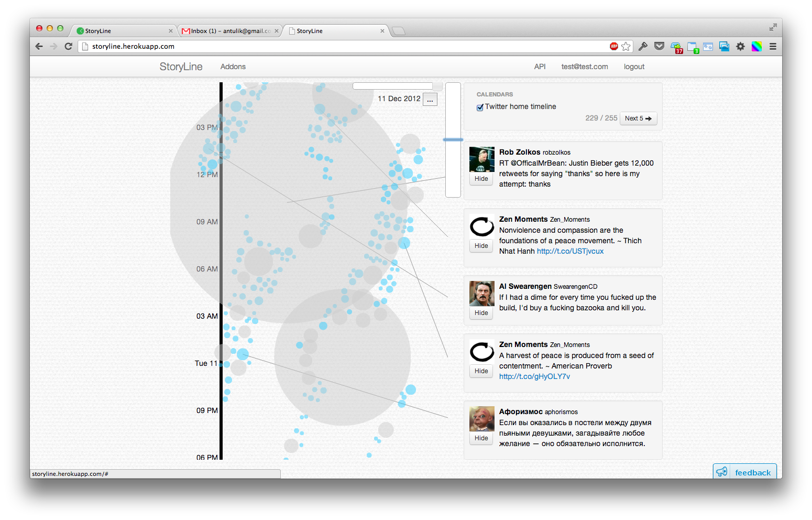Switch to Gmail Inbox tab
This screenshot has height=520, width=812.
tap(230, 31)
